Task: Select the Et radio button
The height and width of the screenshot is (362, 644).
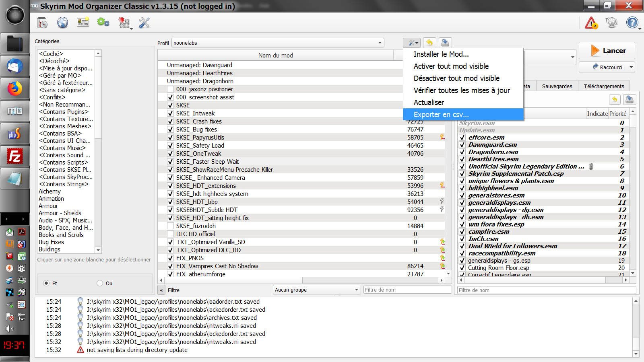Action: [46, 283]
